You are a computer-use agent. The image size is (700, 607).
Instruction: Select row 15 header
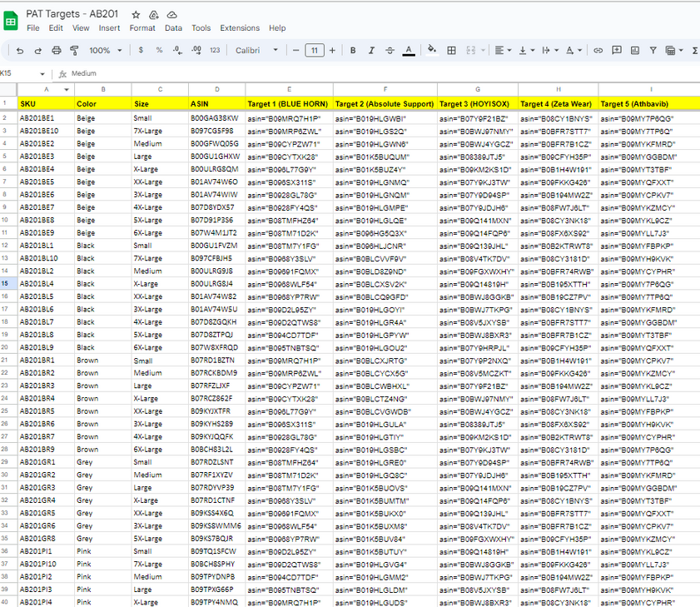coord(5,284)
